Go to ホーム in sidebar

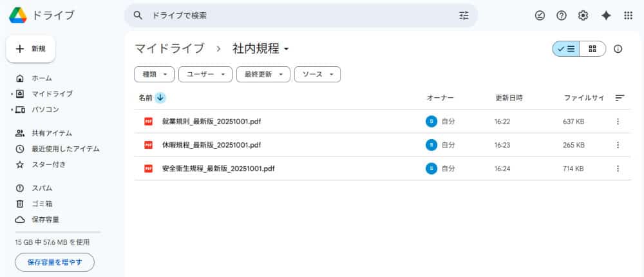click(x=42, y=78)
